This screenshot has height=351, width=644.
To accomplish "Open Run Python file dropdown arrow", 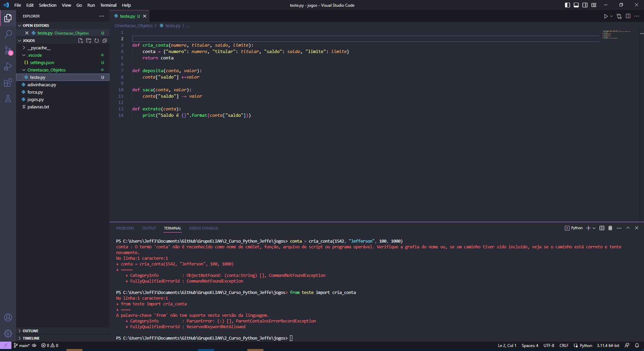I will (x=611, y=16).
